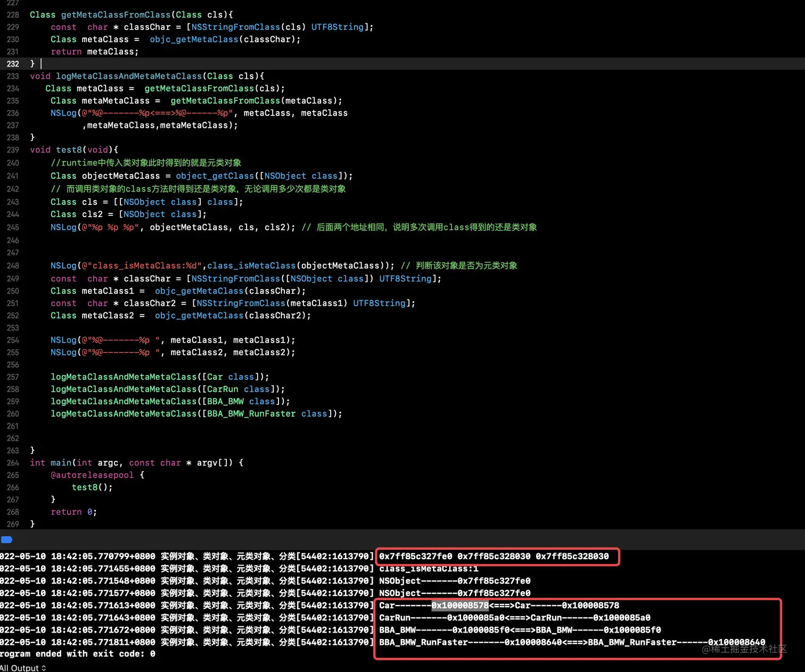Screen dimensions: 805x672
Task: Click 'class_isMetaClass:1' console output
Action: [429, 569]
